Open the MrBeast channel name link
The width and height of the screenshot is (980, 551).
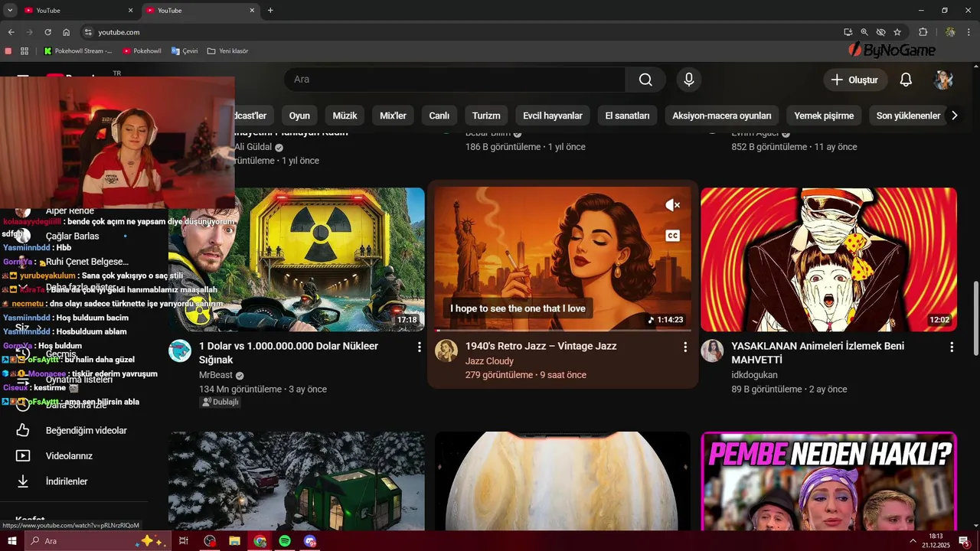click(216, 375)
